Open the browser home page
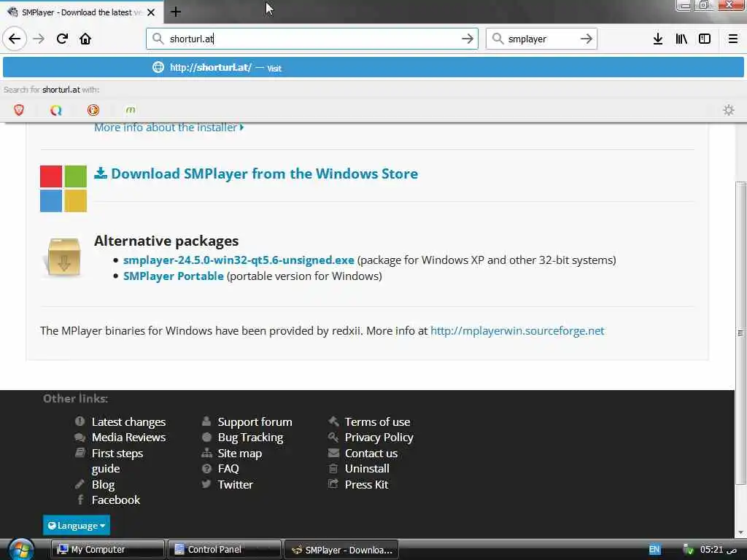Viewport: 747px width, 560px height. click(85, 39)
